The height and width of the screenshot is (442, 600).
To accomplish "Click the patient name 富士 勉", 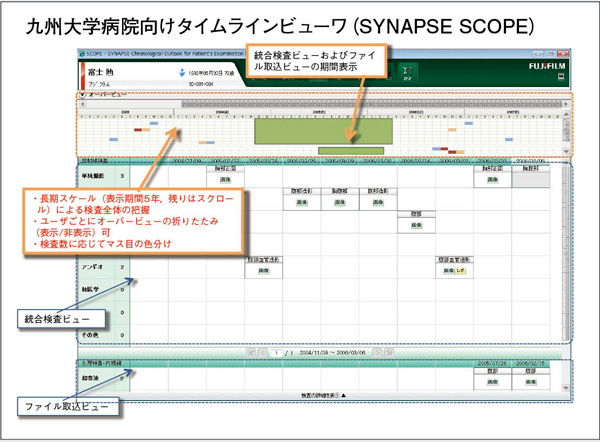I will 101,72.
